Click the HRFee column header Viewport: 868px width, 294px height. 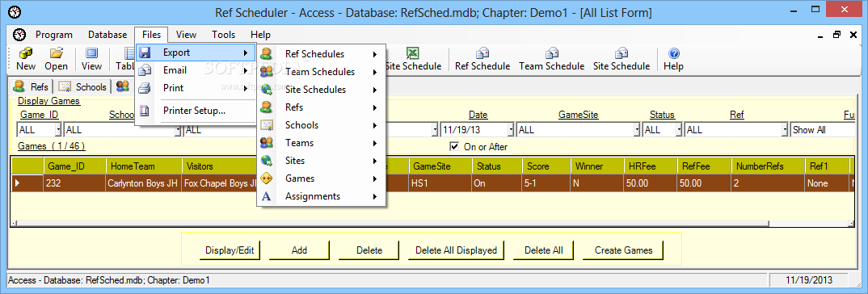click(x=649, y=166)
